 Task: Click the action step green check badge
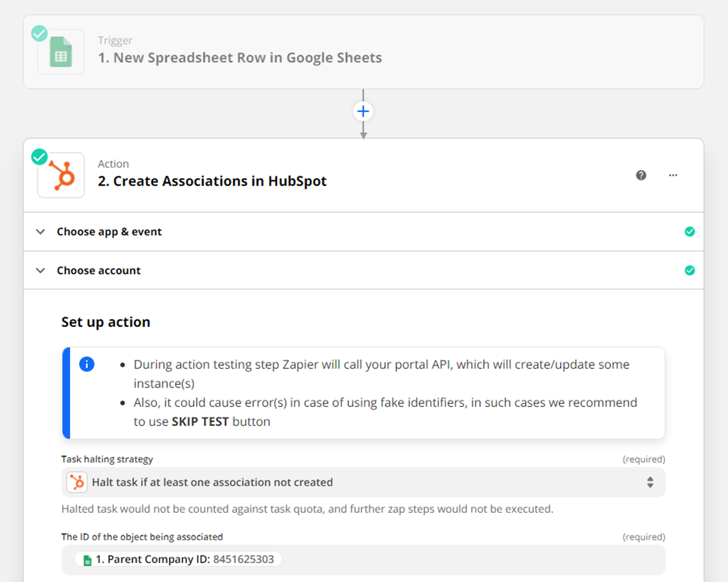(x=39, y=157)
